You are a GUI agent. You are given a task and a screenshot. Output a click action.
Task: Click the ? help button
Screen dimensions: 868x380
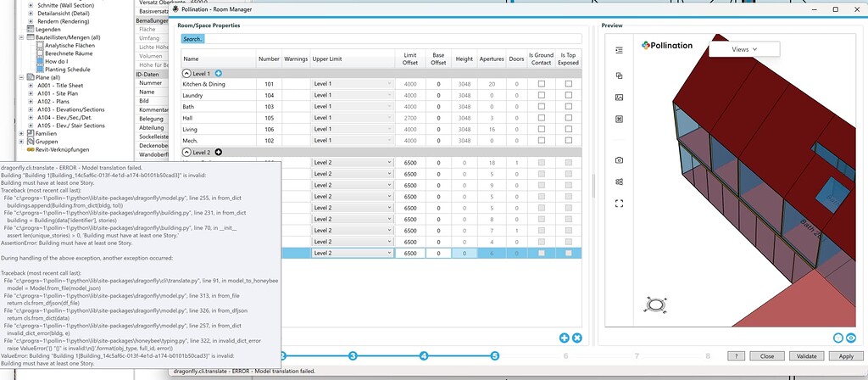tap(737, 356)
